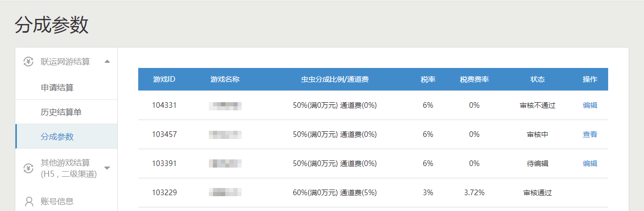Screen dimensions: 644x211
Task: Expand the 其他游戏结算 dropdown arrow
Action: [x=107, y=168]
